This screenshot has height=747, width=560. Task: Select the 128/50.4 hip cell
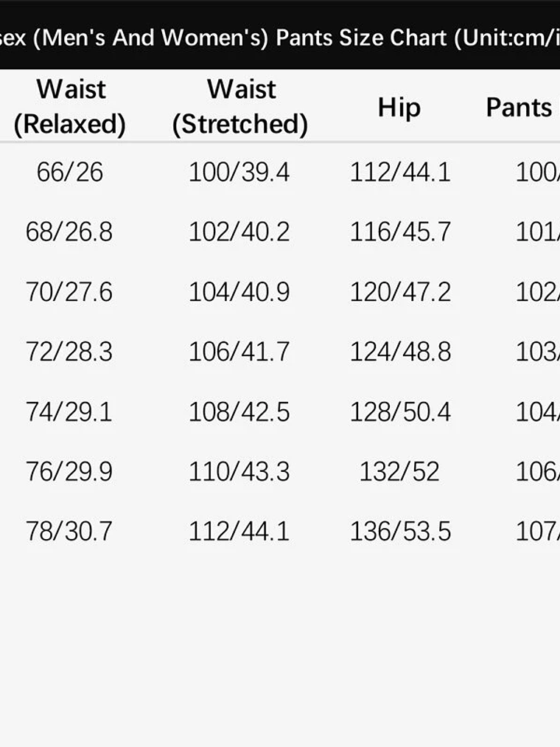400,411
